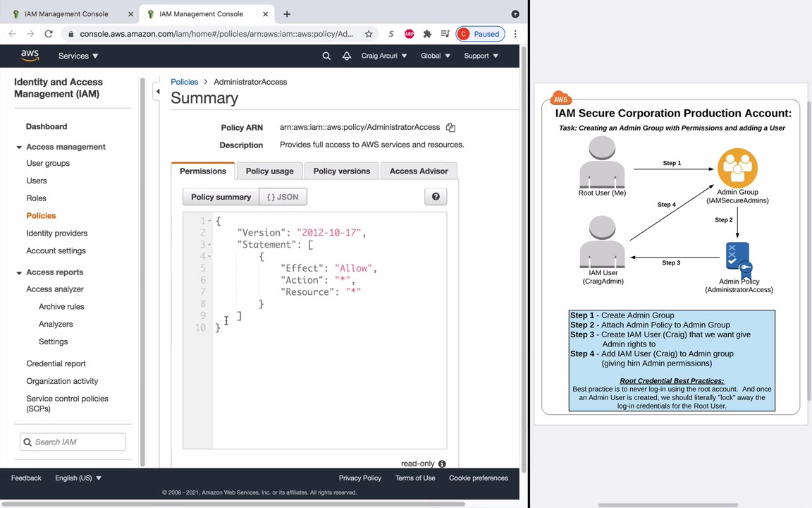Open the help question mark button
The image size is (812, 508).
pos(436,196)
